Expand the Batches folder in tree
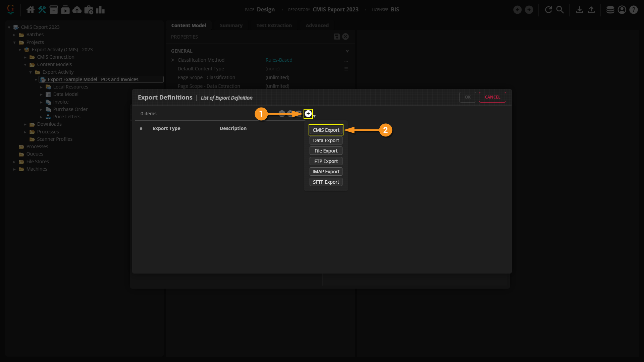 click(x=14, y=35)
